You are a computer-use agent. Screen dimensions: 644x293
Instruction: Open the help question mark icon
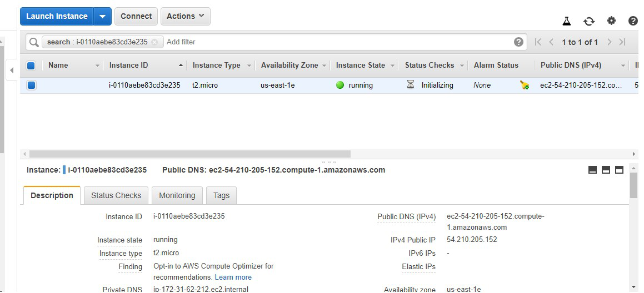click(x=633, y=21)
